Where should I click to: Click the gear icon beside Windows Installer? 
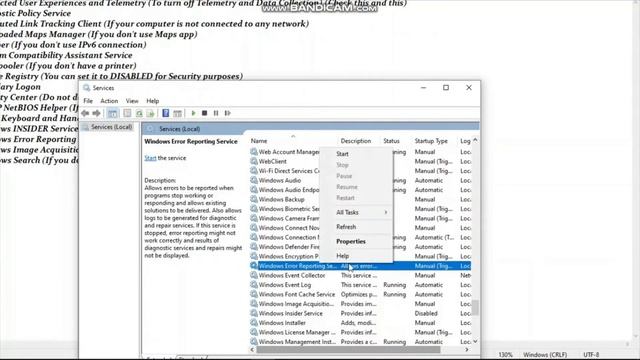coord(254,322)
